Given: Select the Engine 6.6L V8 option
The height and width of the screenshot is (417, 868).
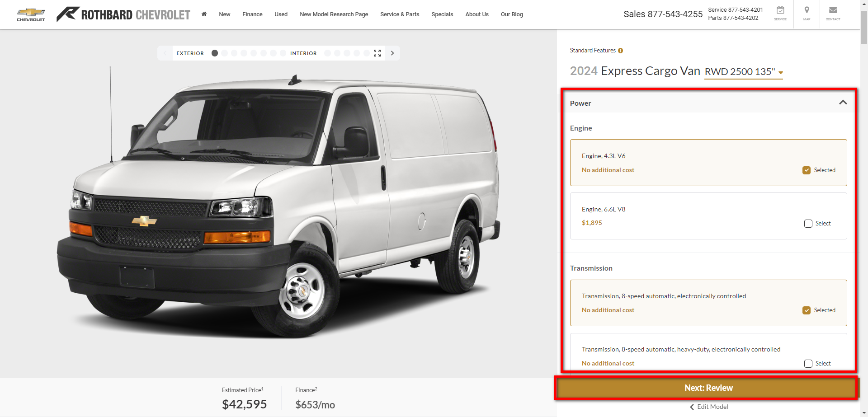Looking at the screenshot, I should [x=808, y=223].
